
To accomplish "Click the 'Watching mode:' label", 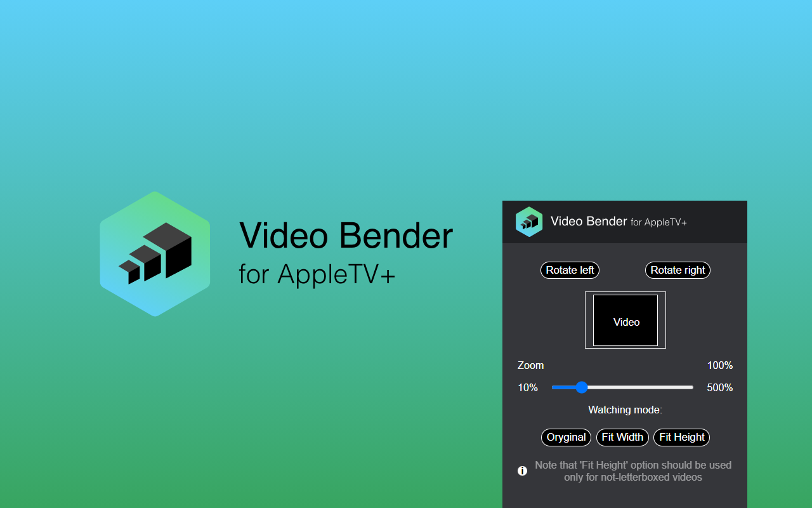I will (x=625, y=410).
